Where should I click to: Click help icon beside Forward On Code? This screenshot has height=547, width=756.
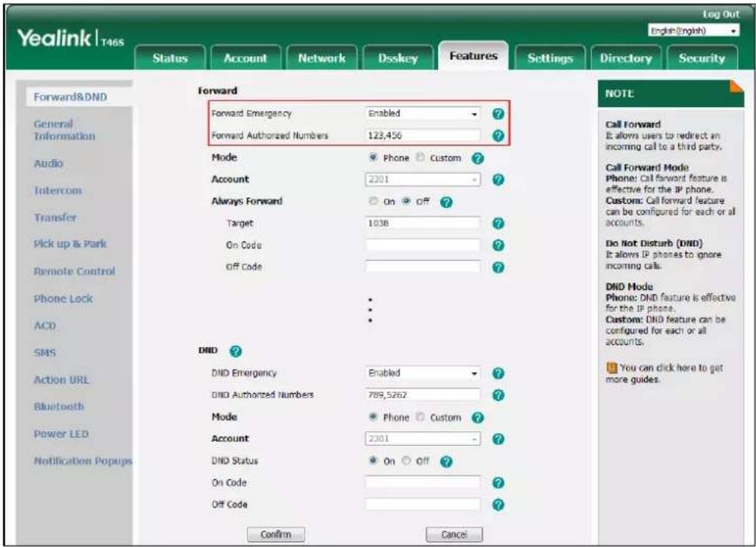click(x=498, y=245)
